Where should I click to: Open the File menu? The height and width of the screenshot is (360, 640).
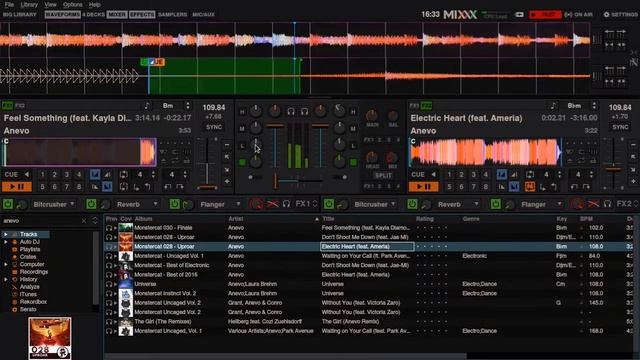coord(9,4)
